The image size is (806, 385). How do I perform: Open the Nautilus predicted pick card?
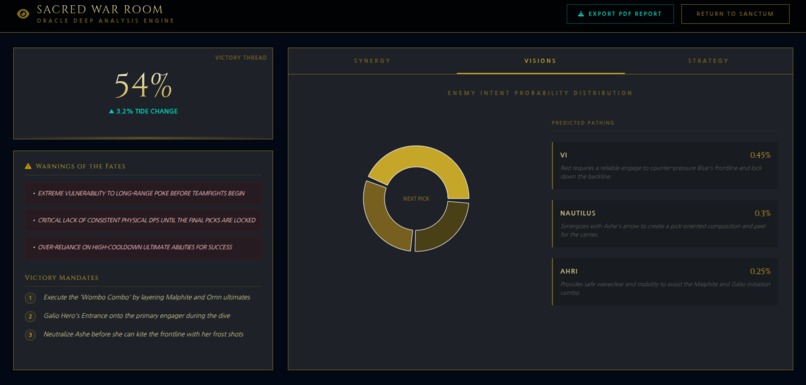(665, 224)
